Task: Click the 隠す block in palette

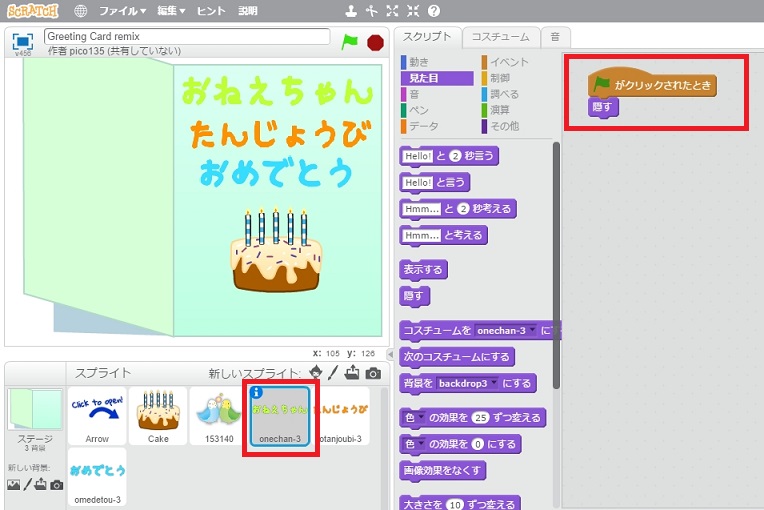Action: coord(414,296)
